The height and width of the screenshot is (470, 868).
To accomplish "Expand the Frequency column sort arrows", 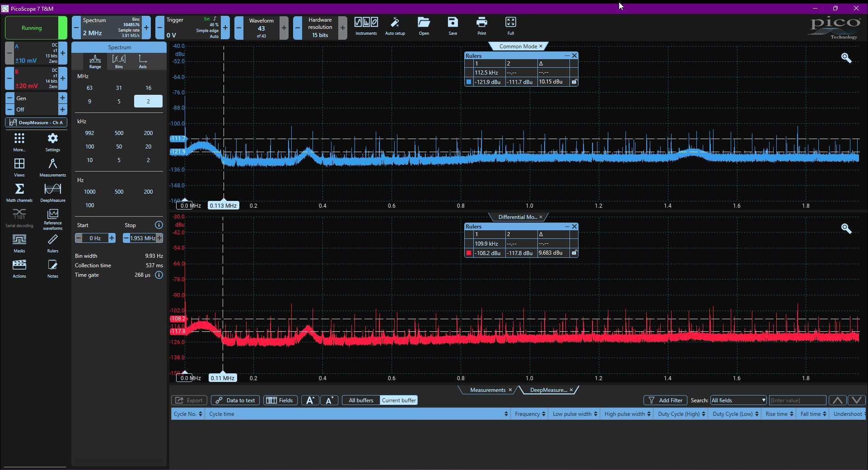I will click(544, 414).
